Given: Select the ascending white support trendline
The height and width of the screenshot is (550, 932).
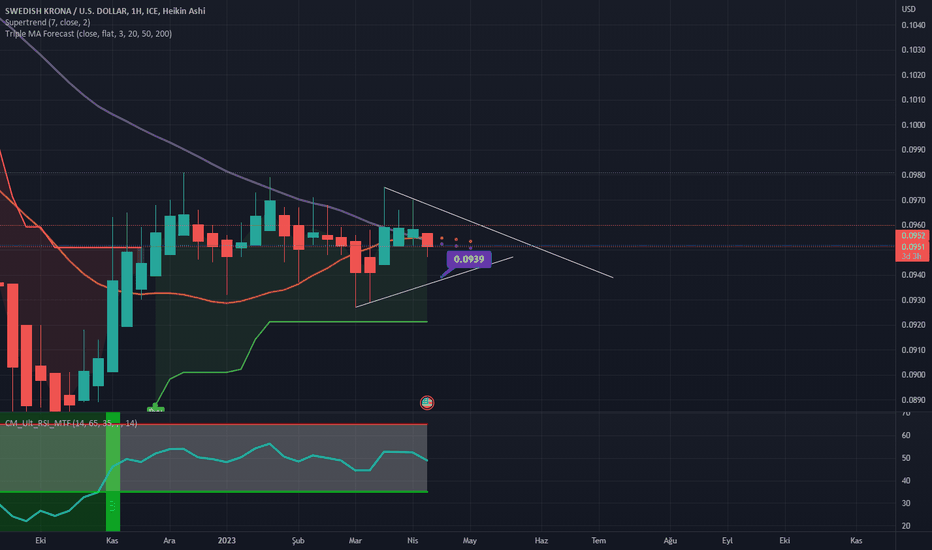Looking at the screenshot, I should click(x=434, y=282).
